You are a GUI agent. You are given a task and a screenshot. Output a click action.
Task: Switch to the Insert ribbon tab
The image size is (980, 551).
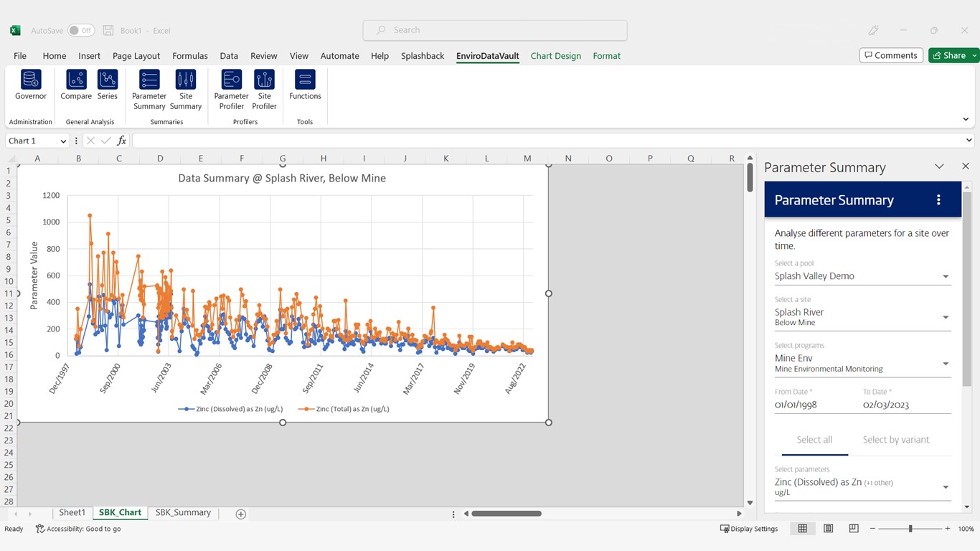click(x=90, y=55)
